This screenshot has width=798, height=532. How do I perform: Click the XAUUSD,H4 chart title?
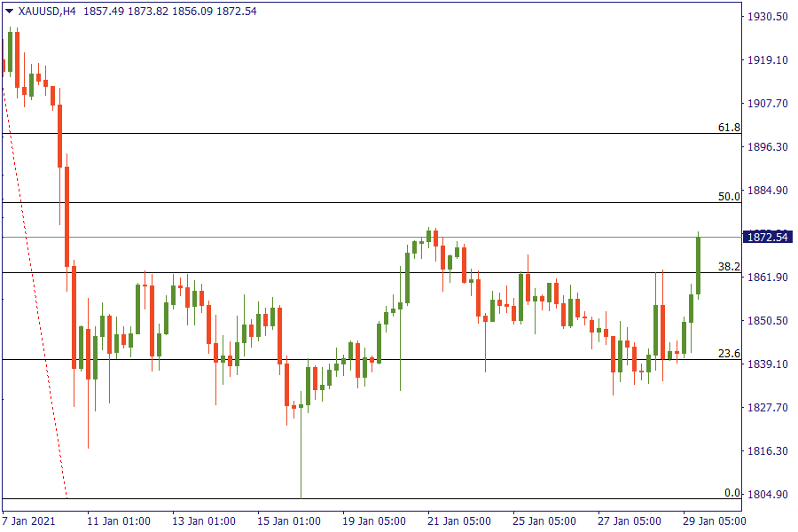click(x=48, y=11)
